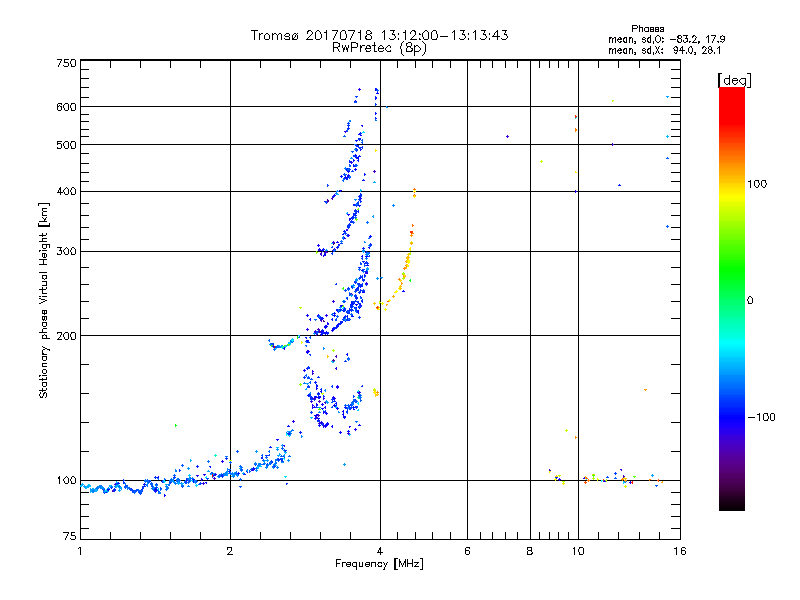Click the '2' frequency axis tick label
Screen dimensions: 800x600
coord(230,551)
